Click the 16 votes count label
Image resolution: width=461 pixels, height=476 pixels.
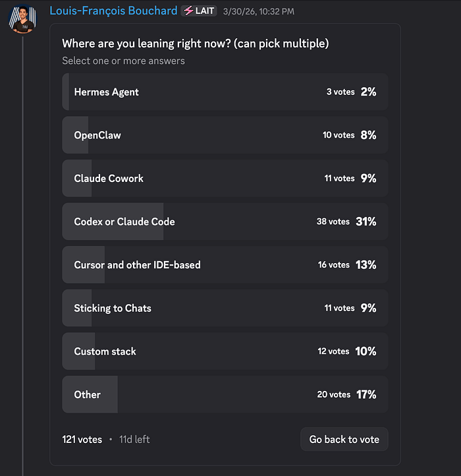tap(333, 265)
